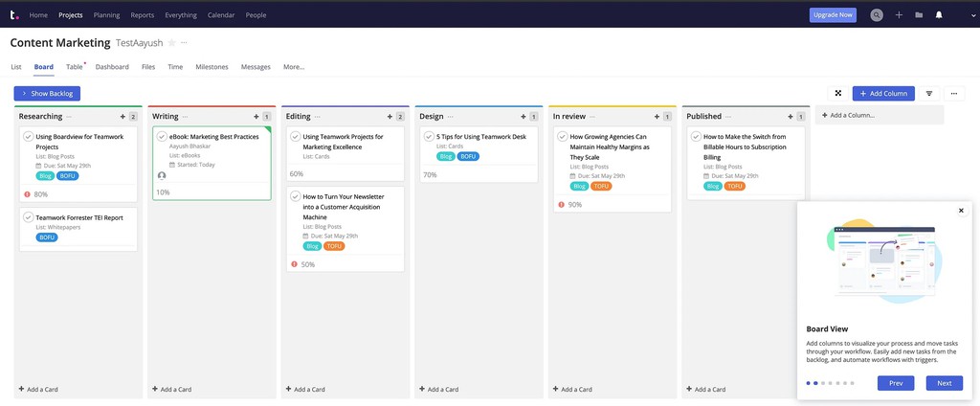980x406 pixels.
Task: Add card via plus in Writing header
Action: pos(256,117)
